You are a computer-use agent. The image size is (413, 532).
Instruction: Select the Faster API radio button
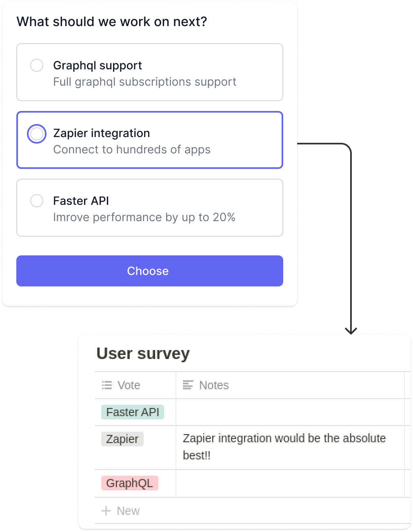(x=37, y=201)
